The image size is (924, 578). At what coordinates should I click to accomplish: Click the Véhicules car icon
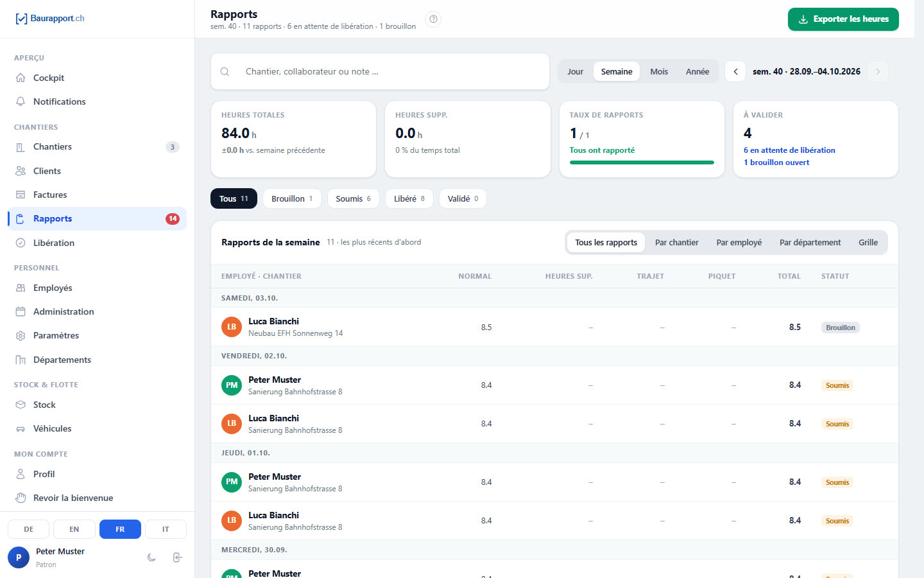coord(21,429)
